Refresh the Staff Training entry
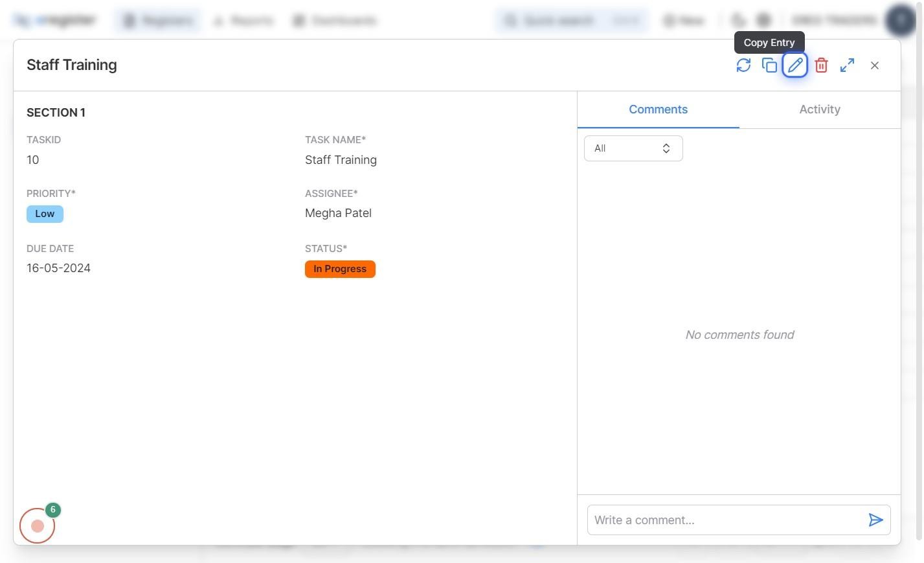The width and height of the screenshot is (924, 563). (743, 65)
